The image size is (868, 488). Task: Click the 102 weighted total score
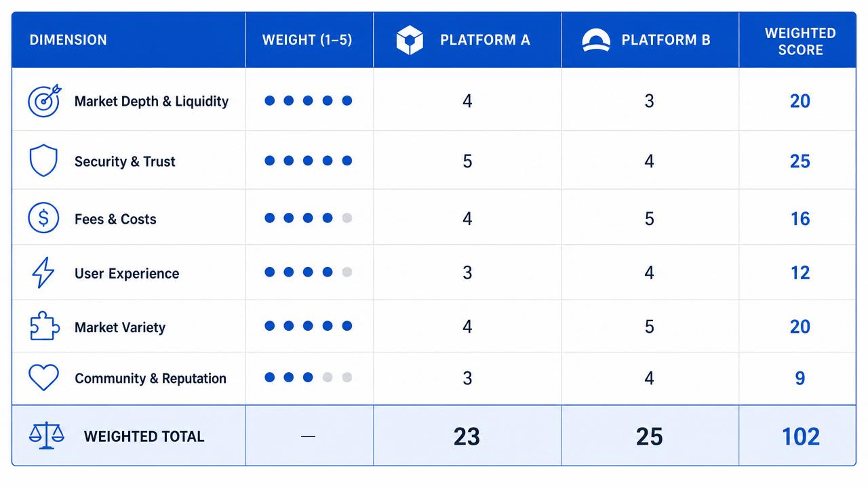pos(800,436)
